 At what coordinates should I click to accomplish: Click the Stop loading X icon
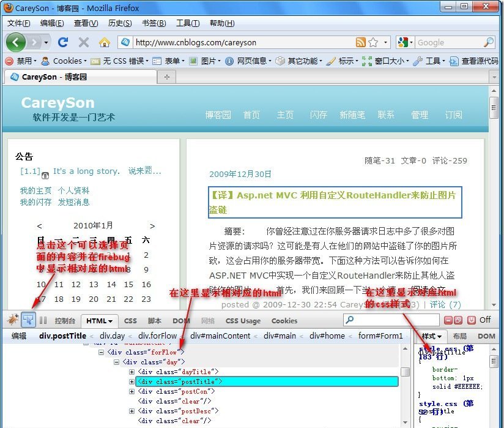84,42
